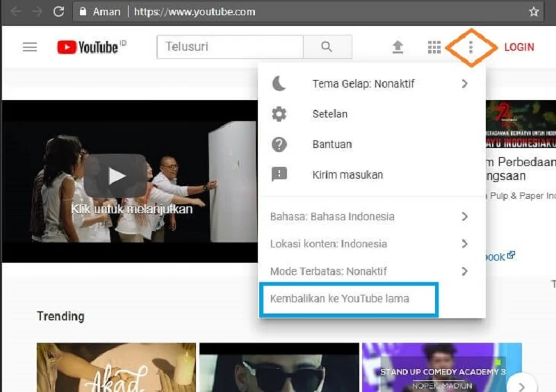556x392 pixels.
Task: Click the browser forward arrow
Action: click(x=37, y=12)
